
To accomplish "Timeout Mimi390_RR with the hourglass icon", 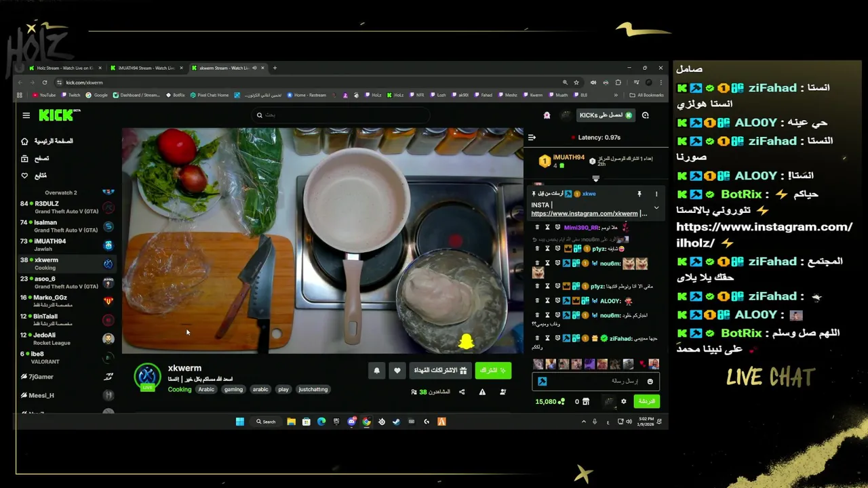I will tap(547, 227).
